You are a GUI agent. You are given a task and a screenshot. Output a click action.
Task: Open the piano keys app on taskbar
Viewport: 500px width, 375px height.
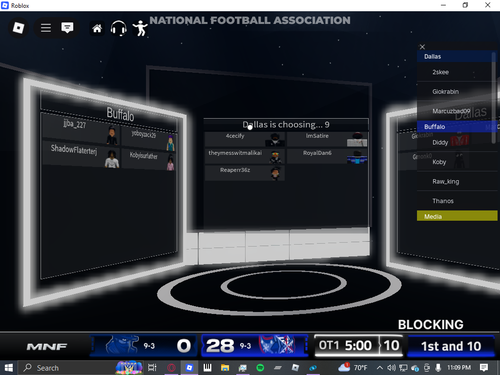207,368
